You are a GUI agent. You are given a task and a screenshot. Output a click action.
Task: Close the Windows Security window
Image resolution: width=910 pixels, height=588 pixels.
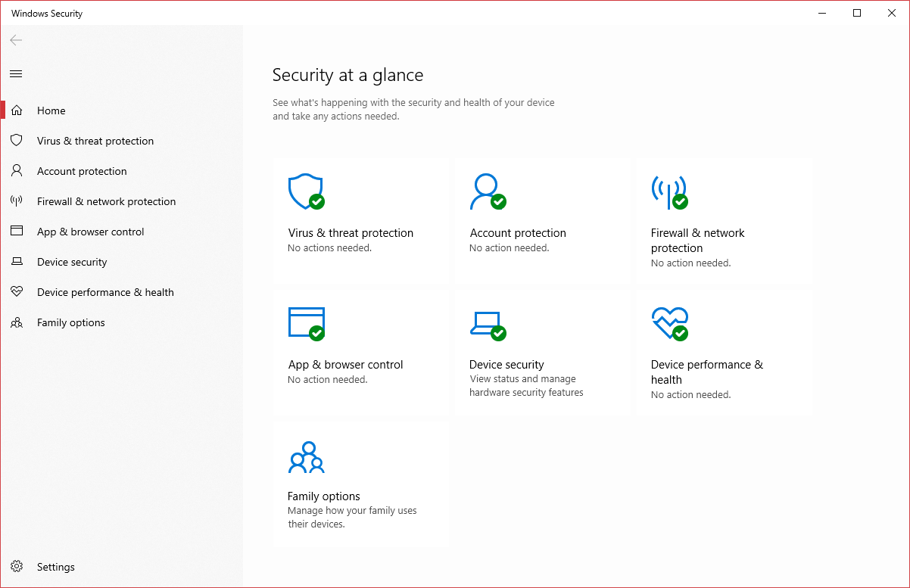coord(892,13)
